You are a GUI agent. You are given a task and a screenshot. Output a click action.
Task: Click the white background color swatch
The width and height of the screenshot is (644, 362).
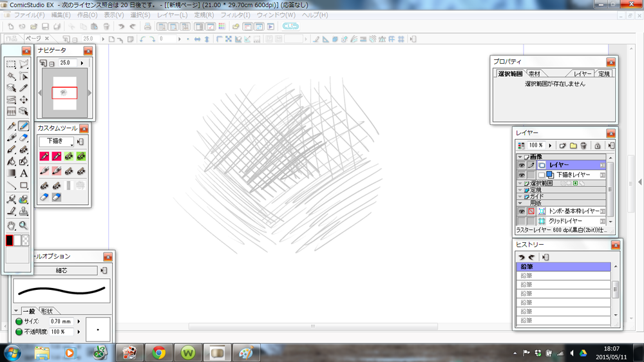17,240
